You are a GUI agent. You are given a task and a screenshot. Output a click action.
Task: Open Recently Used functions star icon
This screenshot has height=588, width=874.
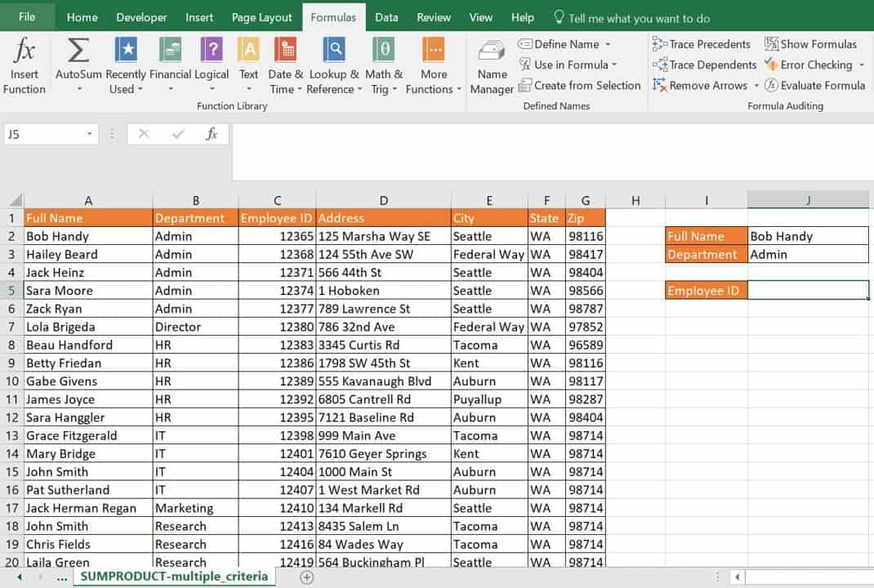pos(126,50)
